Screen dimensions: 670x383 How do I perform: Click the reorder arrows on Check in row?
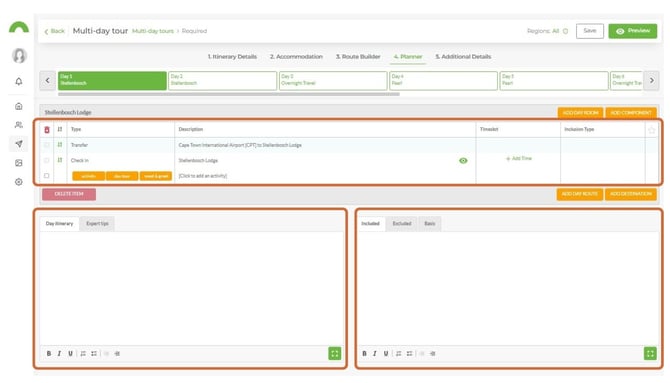point(60,160)
